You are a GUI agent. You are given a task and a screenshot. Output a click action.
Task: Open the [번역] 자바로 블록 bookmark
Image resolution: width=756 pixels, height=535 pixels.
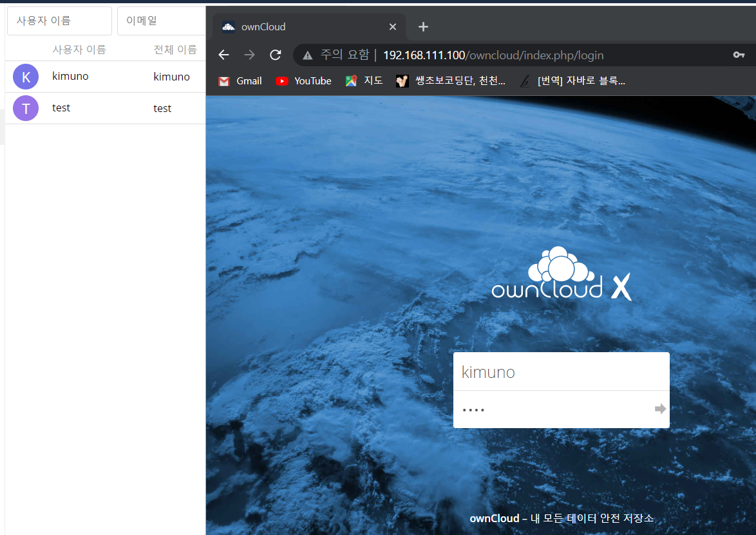coord(572,81)
